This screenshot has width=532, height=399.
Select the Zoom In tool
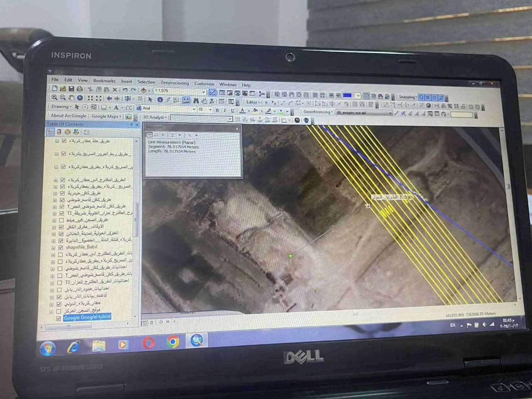[54, 97]
